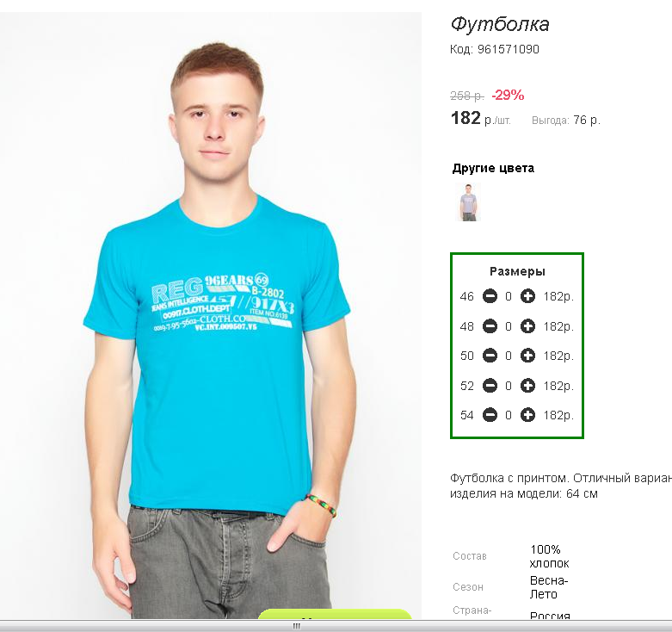Image resolution: width=672 pixels, height=632 pixels.
Task: Click the Футболка product title
Action: click(500, 24)
